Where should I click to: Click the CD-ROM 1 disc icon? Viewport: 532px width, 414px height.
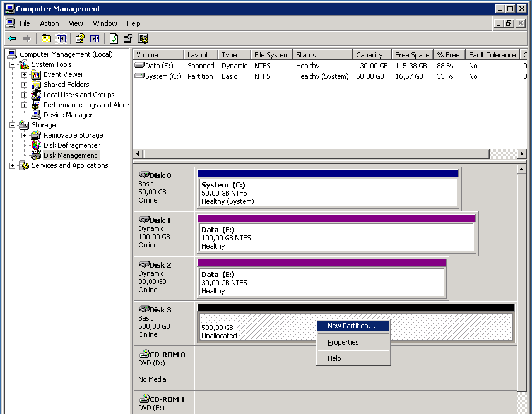(144, 399)
